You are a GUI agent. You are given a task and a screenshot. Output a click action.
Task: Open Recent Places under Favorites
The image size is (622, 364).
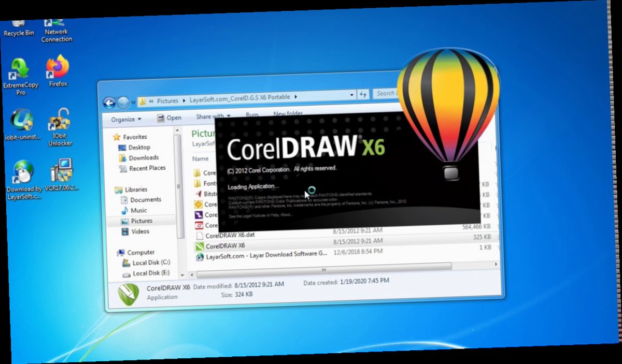click(x=143, y=168)
